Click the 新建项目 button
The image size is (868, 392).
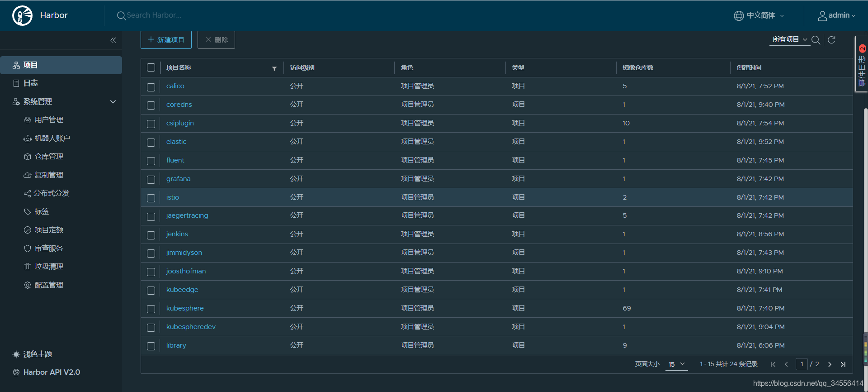coord(166,40)
